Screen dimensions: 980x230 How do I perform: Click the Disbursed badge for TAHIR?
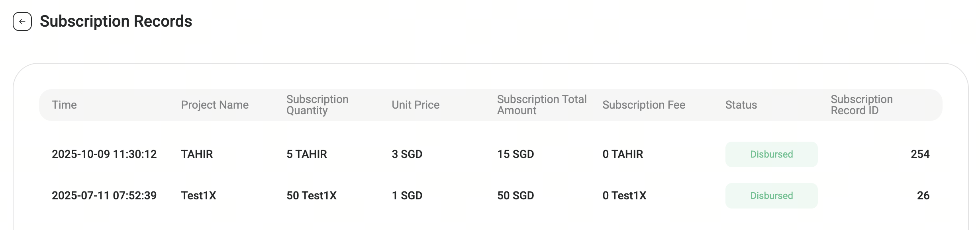pos(771,154)
